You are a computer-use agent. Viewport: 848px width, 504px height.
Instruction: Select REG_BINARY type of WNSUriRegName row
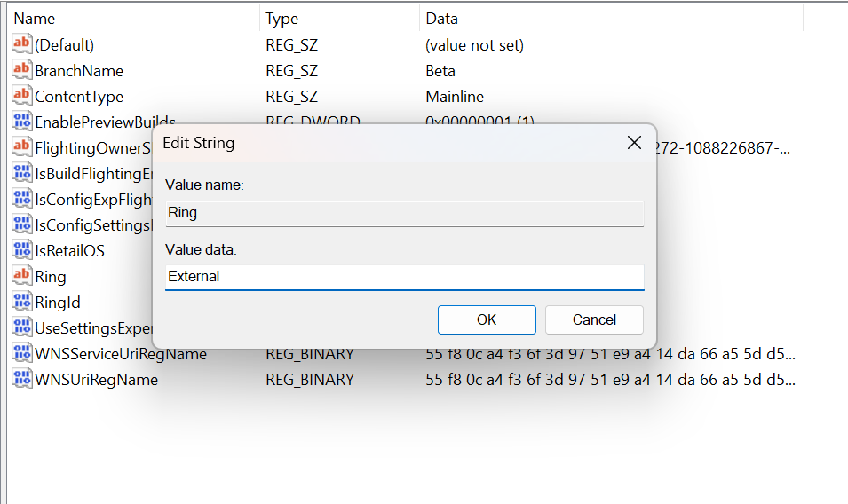coord(310,380)
